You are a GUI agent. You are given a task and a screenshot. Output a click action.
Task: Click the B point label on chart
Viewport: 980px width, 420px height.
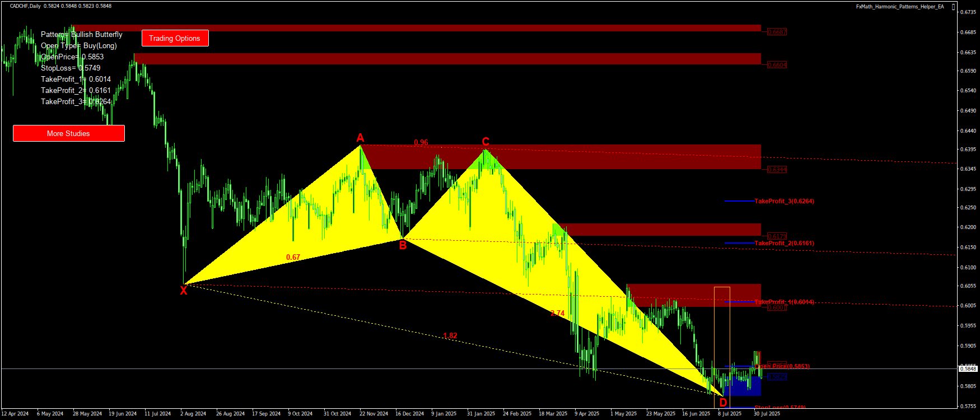403,245
